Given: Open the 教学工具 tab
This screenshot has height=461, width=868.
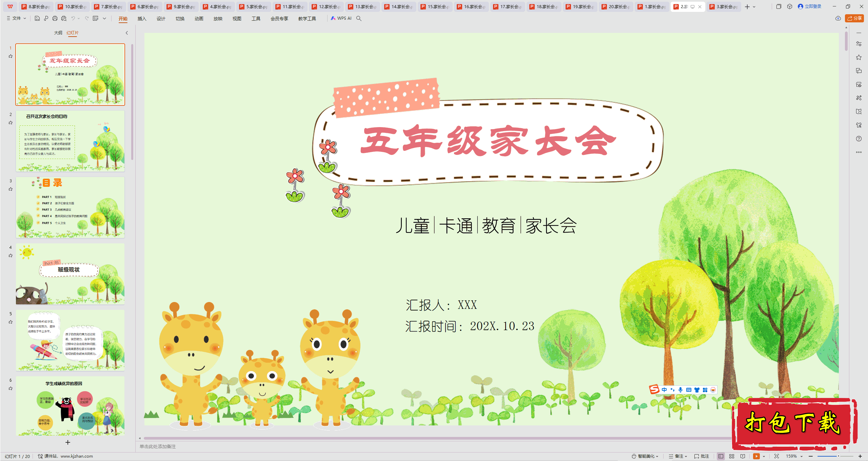Looking at the screenshot, I should click(x=307, y=19).
